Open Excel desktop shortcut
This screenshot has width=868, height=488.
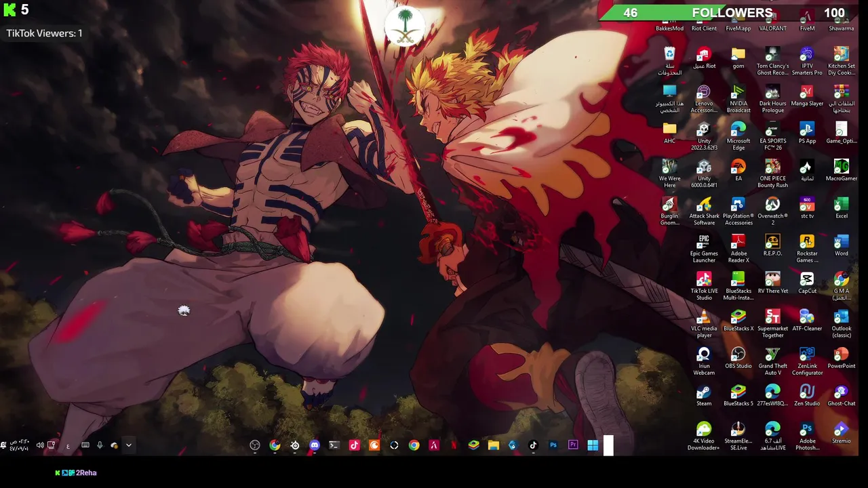coord(842,208)
